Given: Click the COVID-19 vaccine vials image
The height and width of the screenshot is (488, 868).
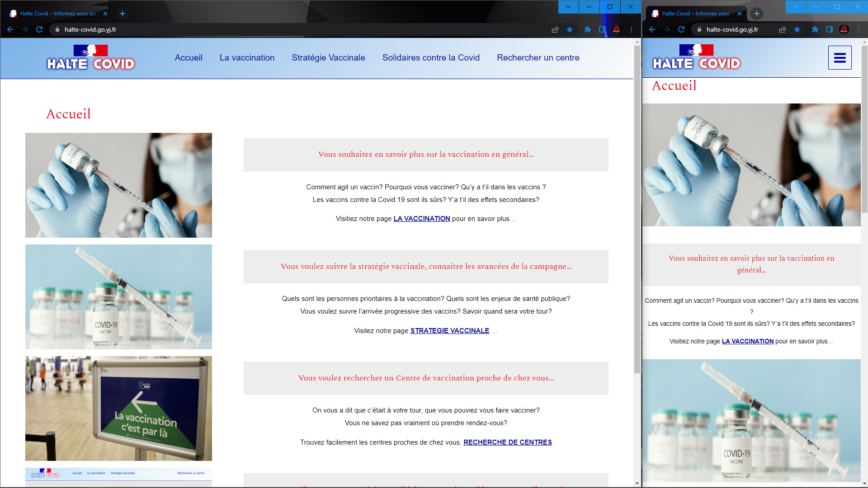Looking at the screenshot, I should 118,296.
